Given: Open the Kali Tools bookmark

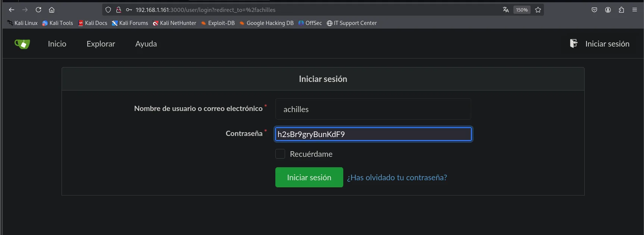Looking at the screenshot, I should (58, 23).
